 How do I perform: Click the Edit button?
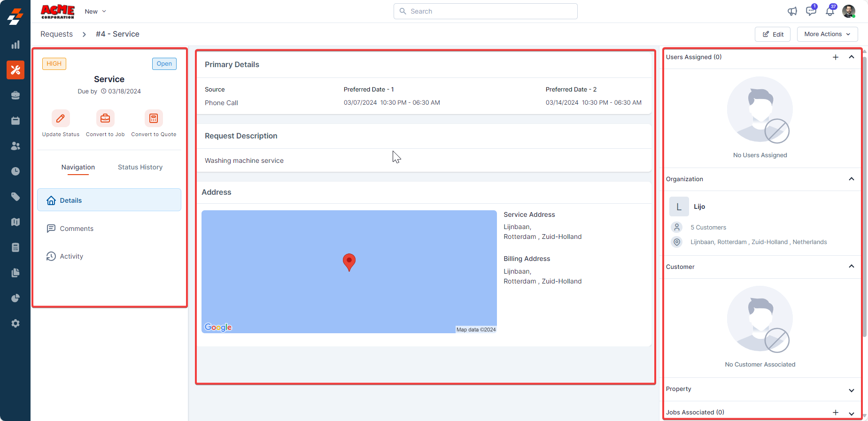773,34
